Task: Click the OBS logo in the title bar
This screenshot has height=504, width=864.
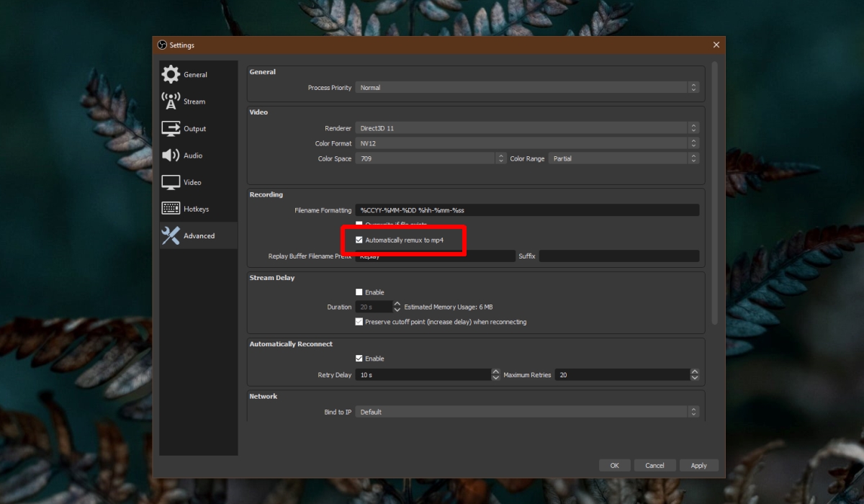Action: pyautogui.click(x=162, y=45)
